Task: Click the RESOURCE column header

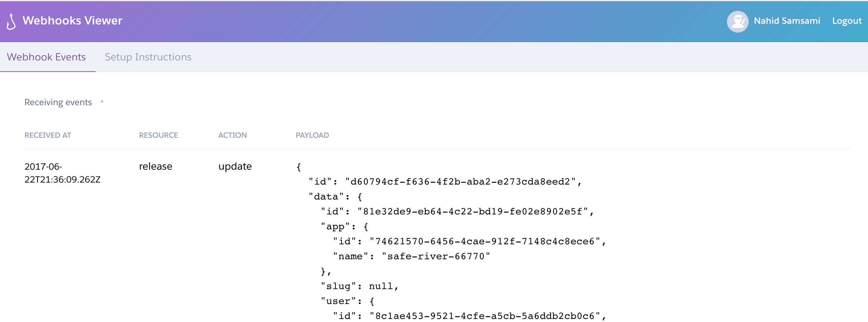Action: [158, 135]
